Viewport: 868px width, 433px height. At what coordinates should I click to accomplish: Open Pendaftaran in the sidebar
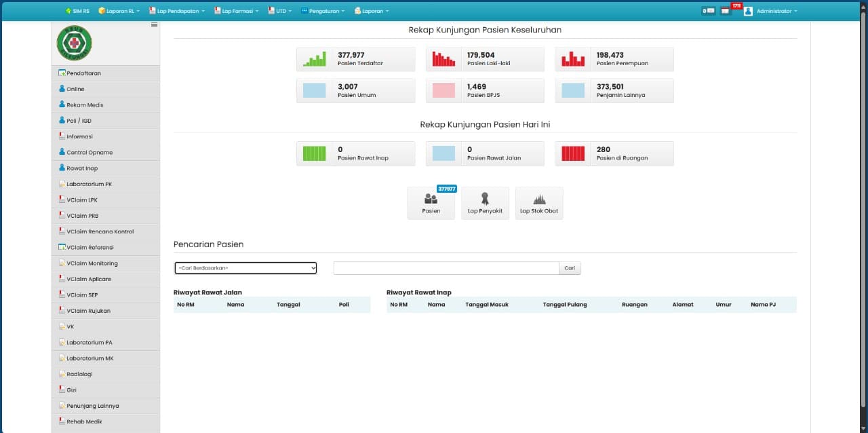coord(106,73)
